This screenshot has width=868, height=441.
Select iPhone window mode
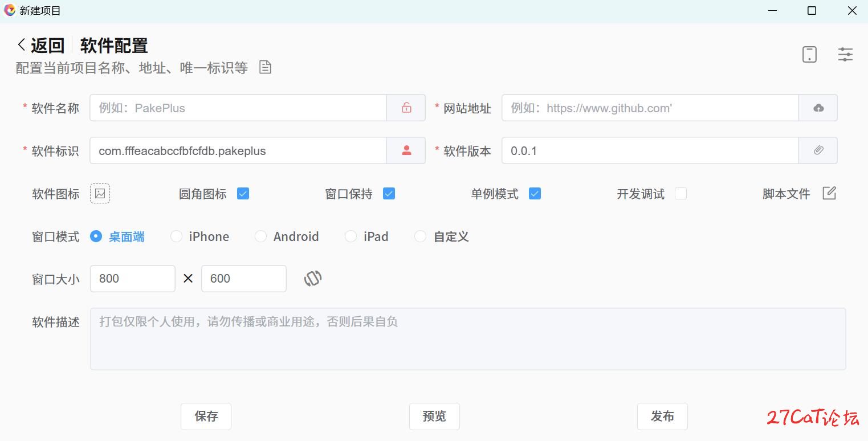[177, 236]
